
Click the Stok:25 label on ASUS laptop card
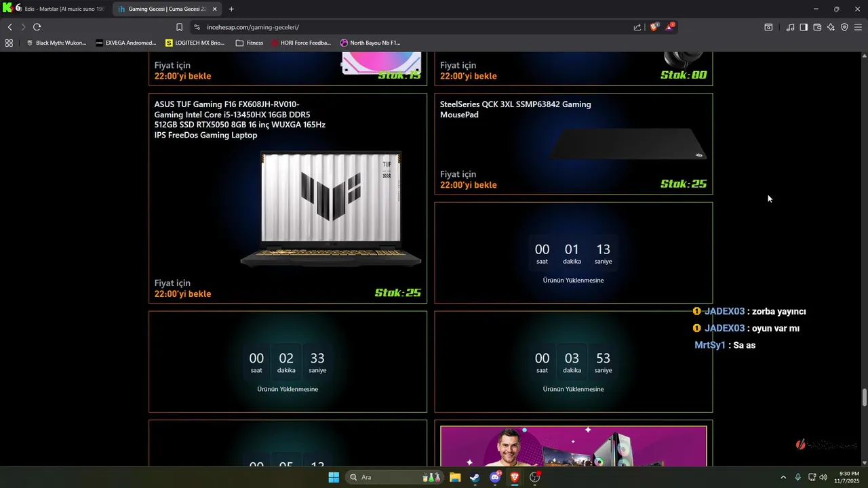click(x=398, y=293)
